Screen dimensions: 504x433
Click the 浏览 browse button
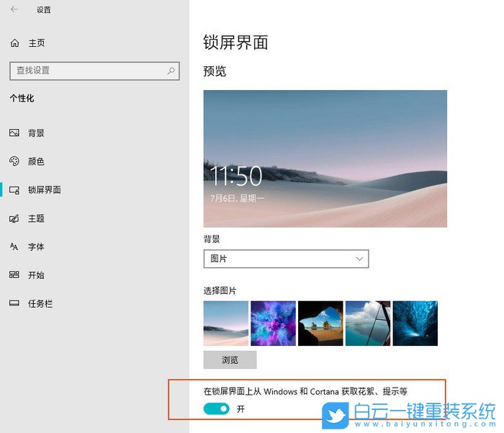click(x=230, y=360)
